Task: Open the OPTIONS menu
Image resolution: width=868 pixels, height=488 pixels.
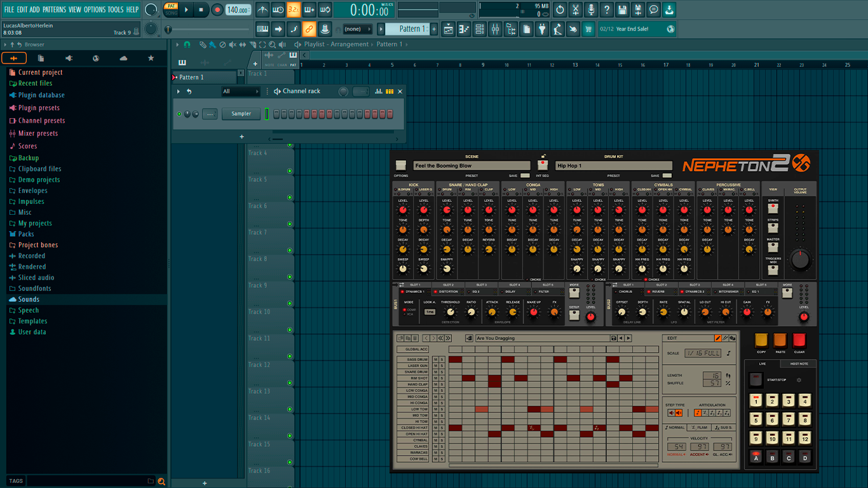Action: (x=95, y=10)
